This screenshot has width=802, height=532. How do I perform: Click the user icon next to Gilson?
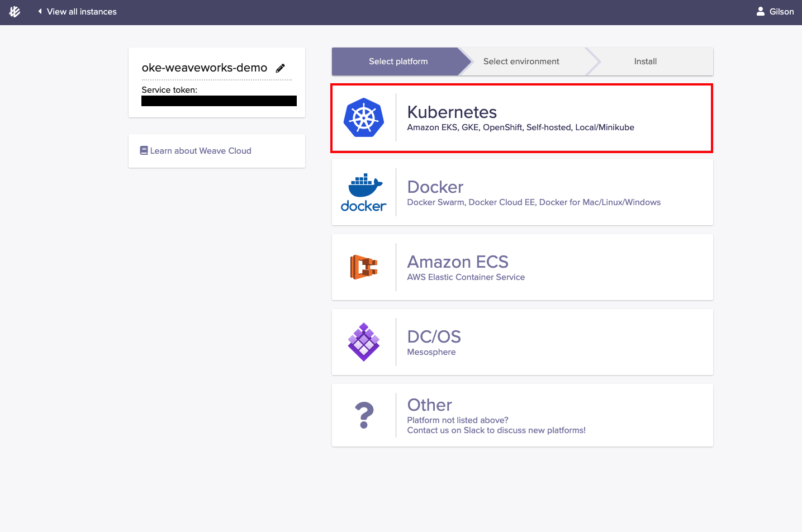point(761,11)
